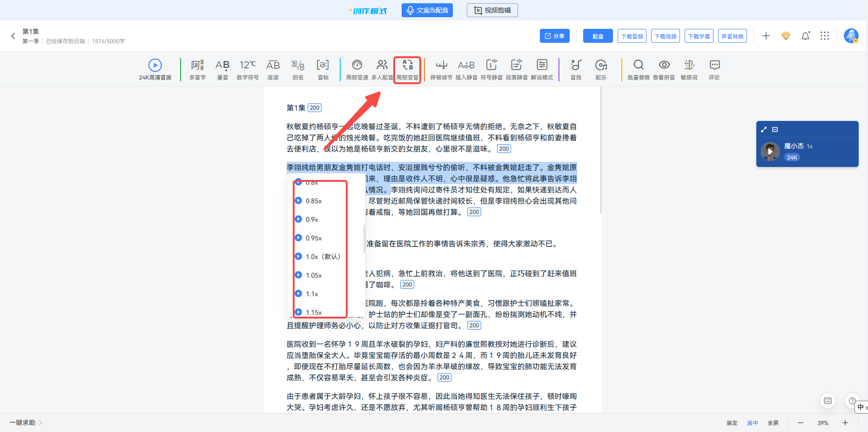Open the apps grid menu
The width and height of the screenshot is (868, 432).
tap(825, 36)
